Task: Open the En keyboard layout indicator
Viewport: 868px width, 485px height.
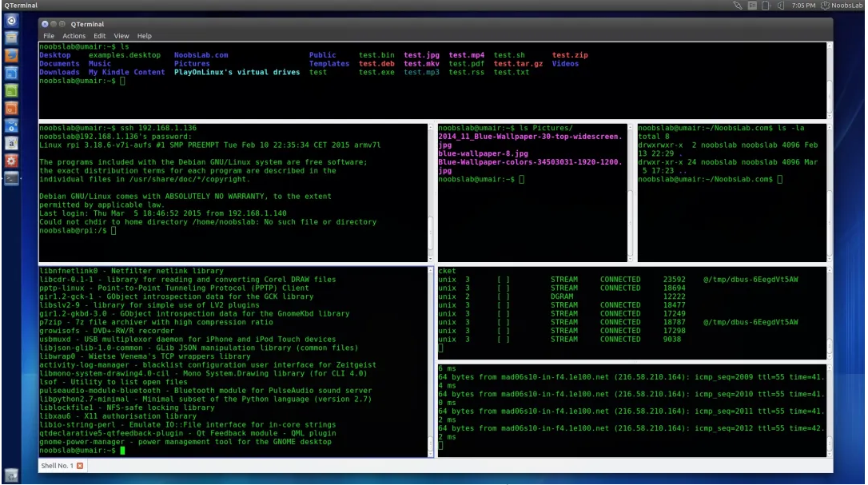Action: pyautogui.click(x=752, y=6)
